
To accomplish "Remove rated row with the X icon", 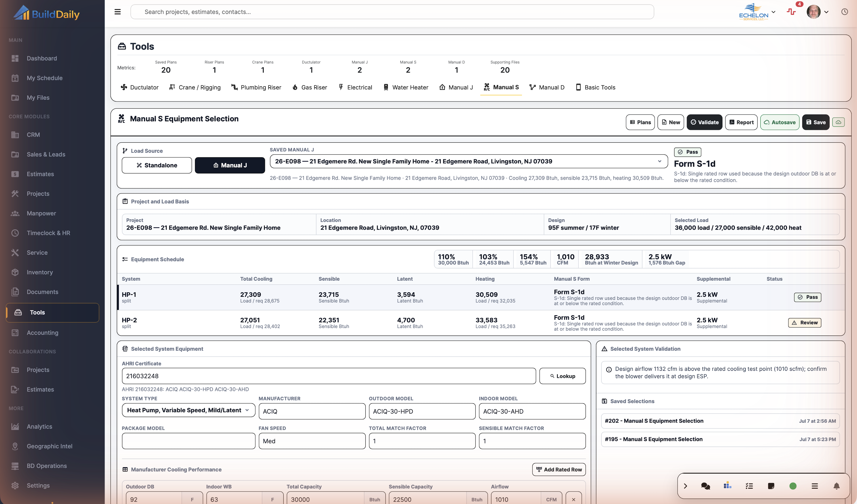I will pos(574,499).
